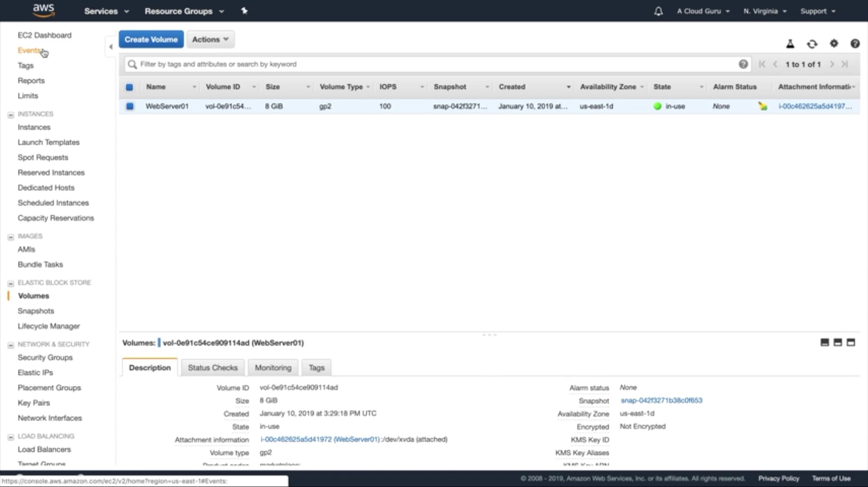868x487 pixels.
Task: Open the help question mark icon in the toolbar
Action: point(855,43)
